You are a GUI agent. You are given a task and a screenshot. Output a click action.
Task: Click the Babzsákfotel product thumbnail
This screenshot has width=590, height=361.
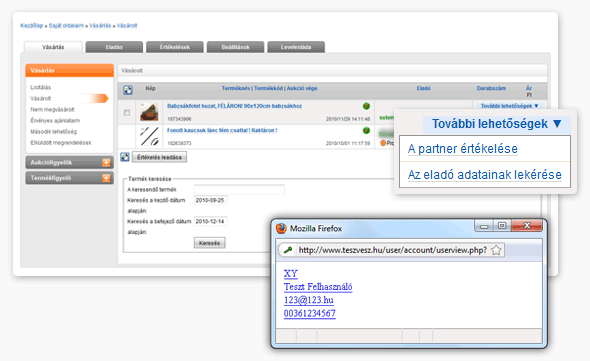click(149, 112)
